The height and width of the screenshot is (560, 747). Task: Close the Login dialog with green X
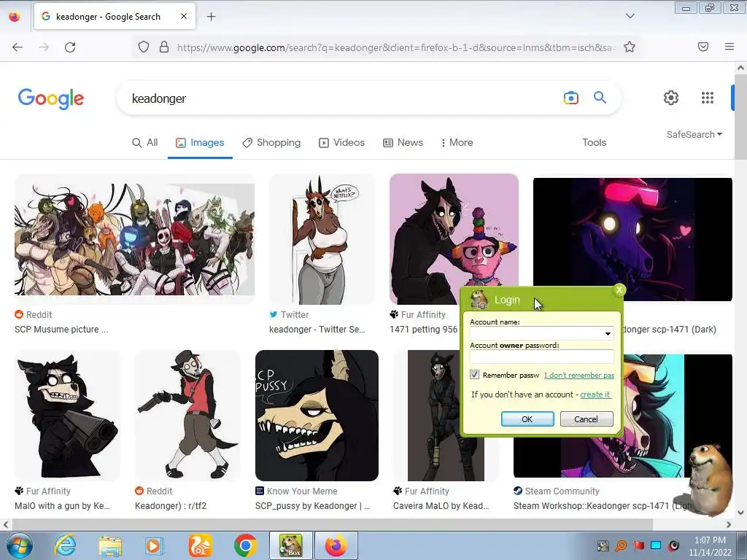(619, 290)
